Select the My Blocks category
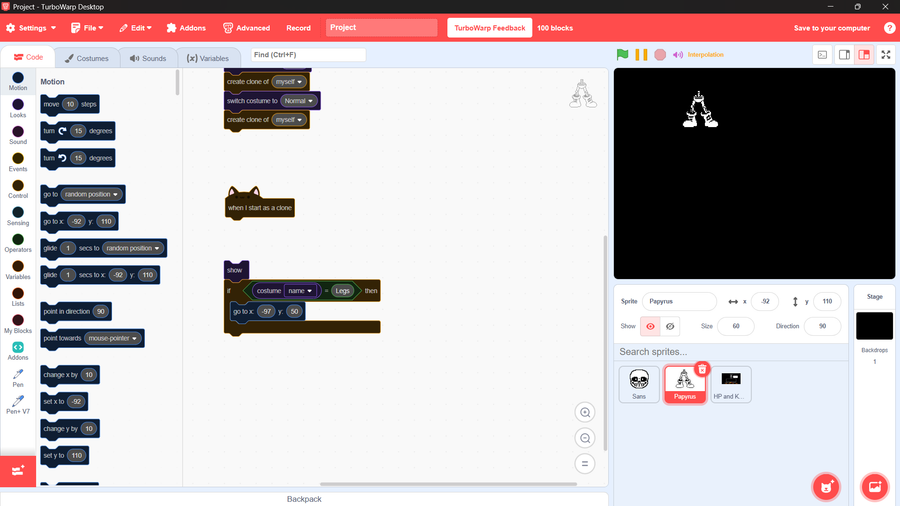Image resolution: width=900 pixels, height=506 pixels. pos(18,324)
